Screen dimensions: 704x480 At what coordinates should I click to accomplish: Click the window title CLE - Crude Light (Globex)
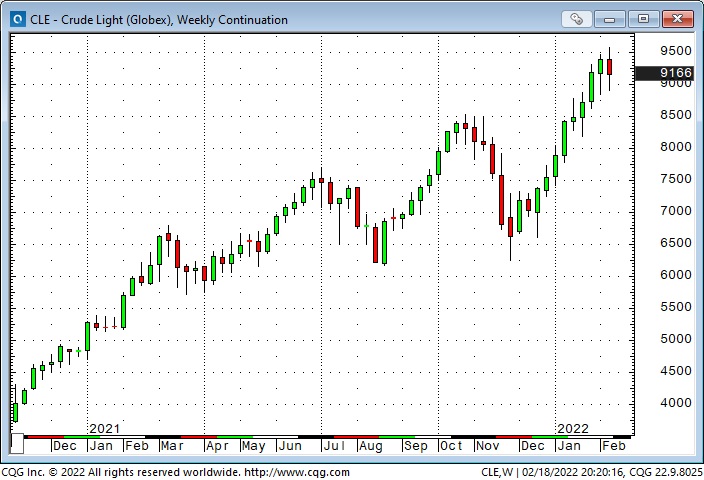[x=159, y=20]
